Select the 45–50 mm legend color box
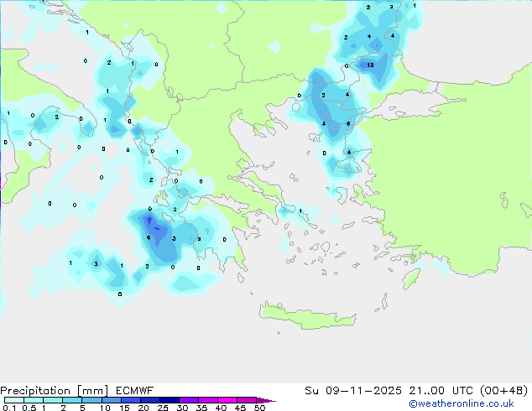 point(247,400)
